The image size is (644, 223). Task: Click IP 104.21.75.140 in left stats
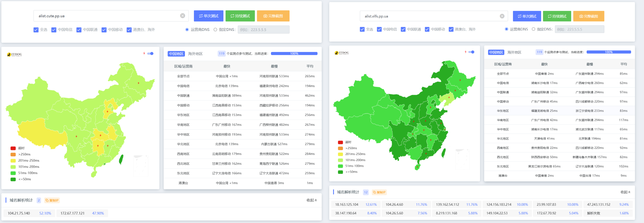(x=19, y=213)
